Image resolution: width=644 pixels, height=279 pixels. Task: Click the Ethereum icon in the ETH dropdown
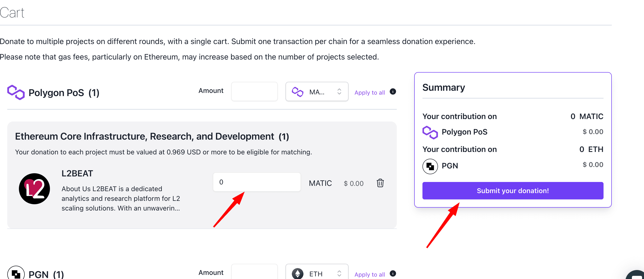tap(297, 274)
